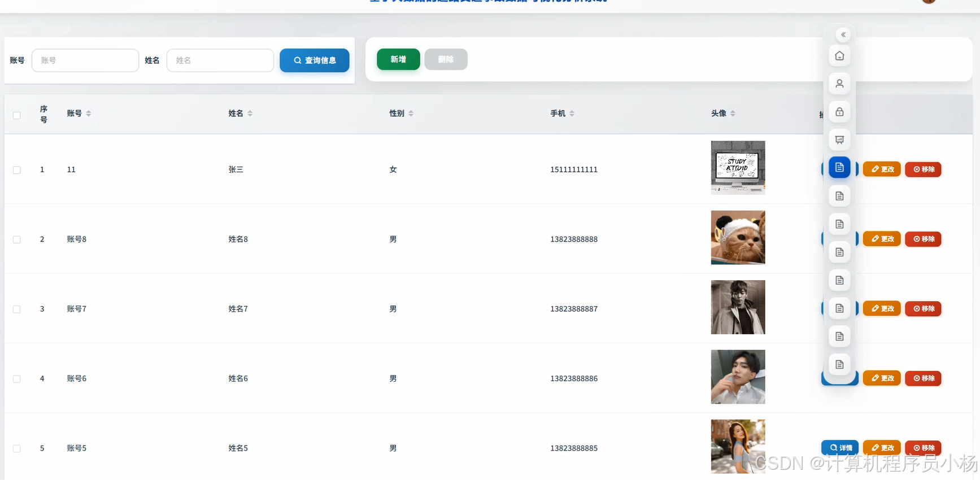Click phone number 13823888886

(x=574, y=378)
